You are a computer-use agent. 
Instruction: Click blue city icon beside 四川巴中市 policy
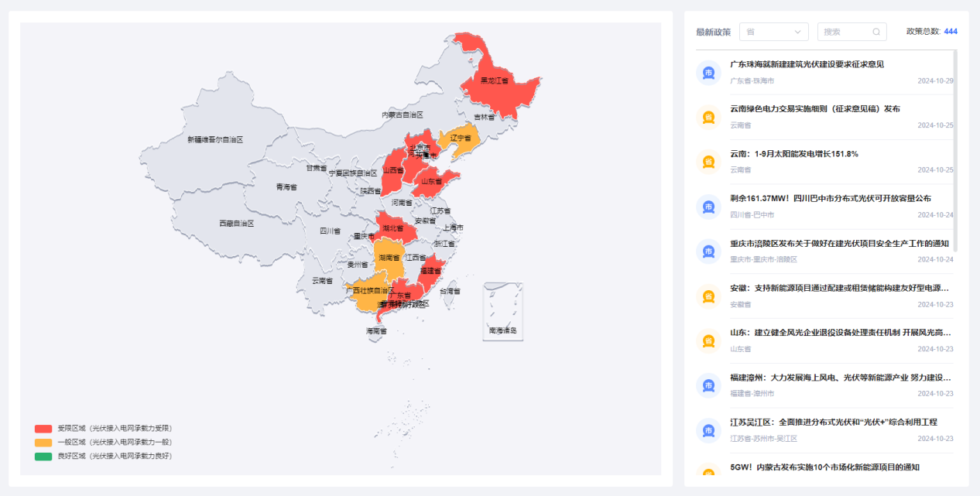(708, 207)
